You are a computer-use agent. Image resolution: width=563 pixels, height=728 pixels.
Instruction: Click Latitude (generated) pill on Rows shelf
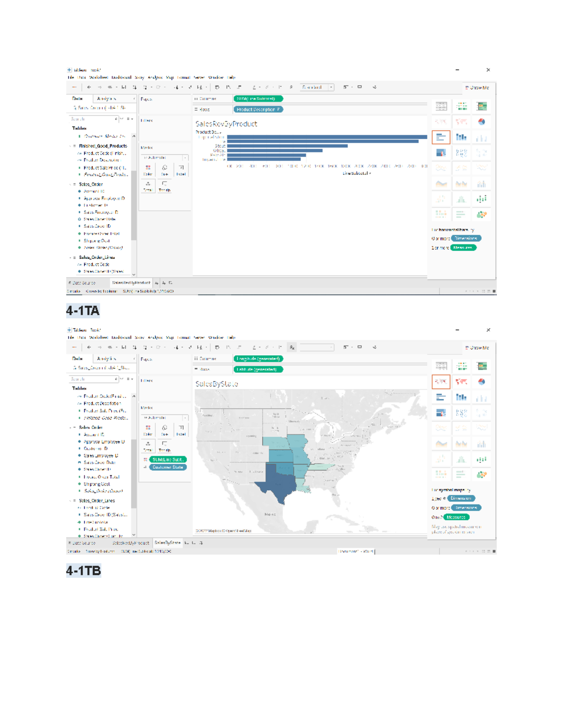258,370
